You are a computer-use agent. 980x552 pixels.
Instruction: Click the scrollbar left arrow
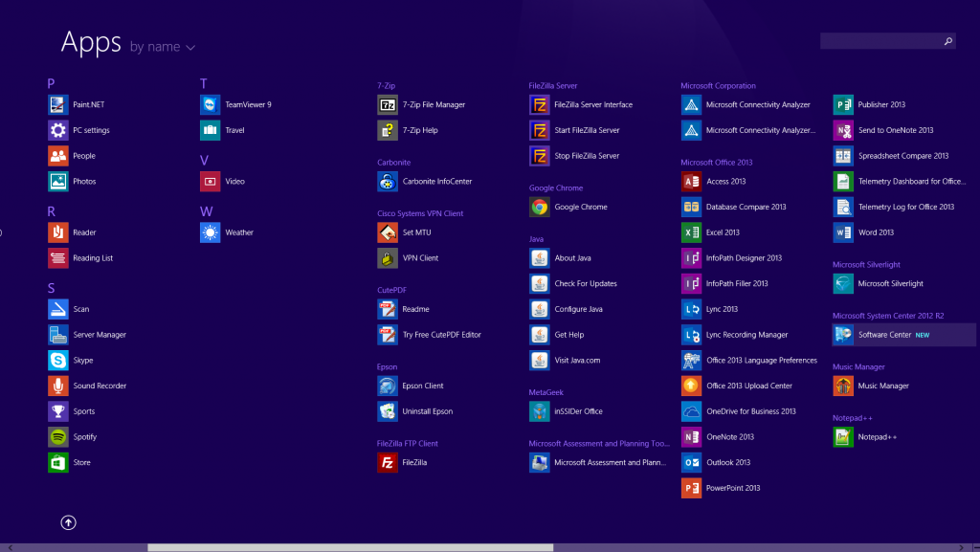point(10,547)
